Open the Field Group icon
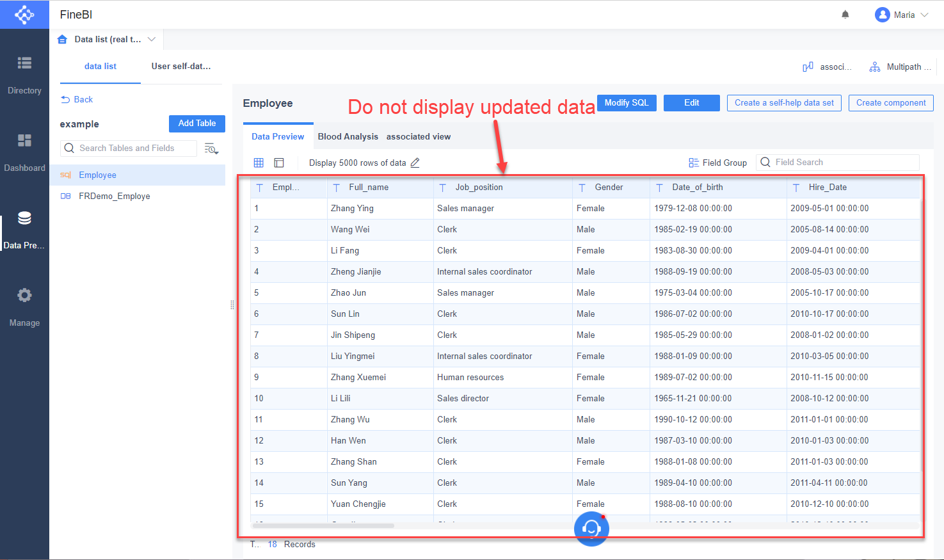 [694, 163]
